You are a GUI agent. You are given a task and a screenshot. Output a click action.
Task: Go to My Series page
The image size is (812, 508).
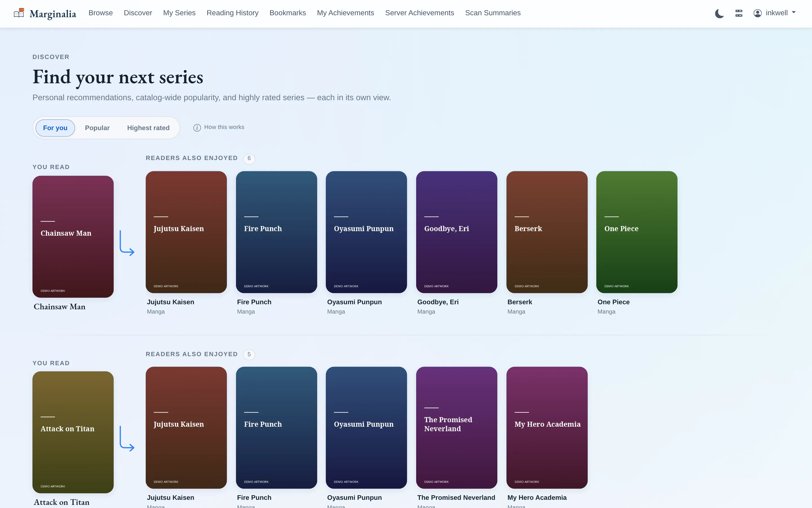(179, 13)
